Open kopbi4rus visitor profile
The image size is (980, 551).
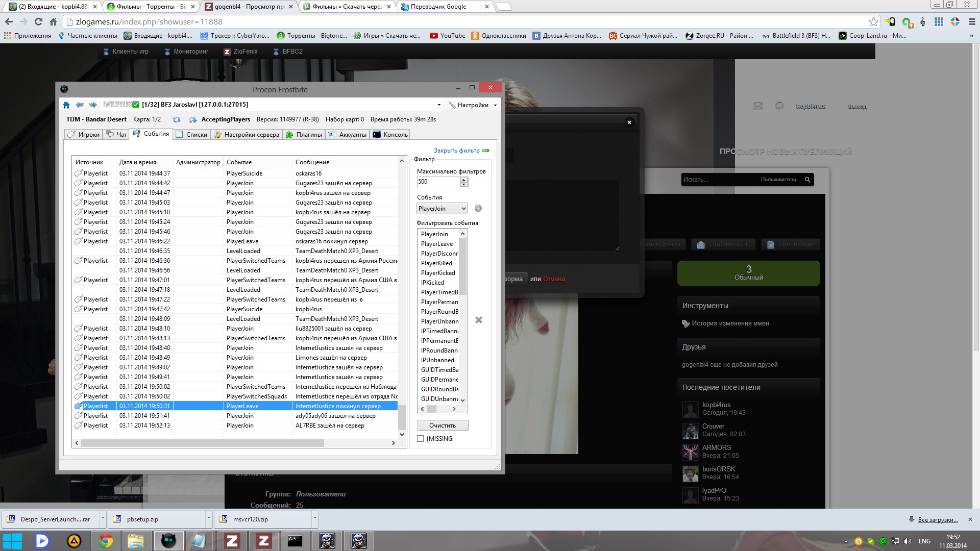[x=716, y=405]
